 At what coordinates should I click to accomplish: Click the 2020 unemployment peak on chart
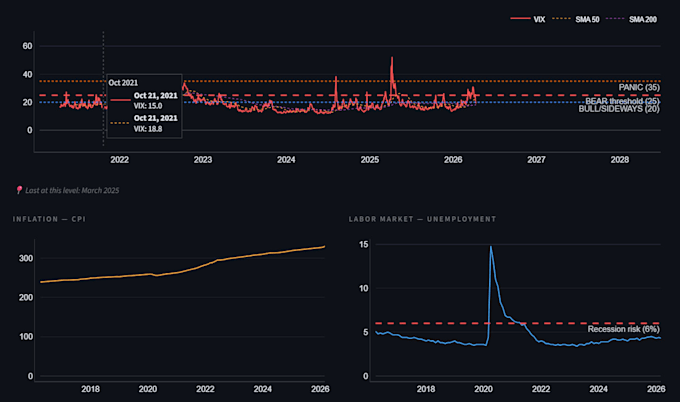point(490,247)
